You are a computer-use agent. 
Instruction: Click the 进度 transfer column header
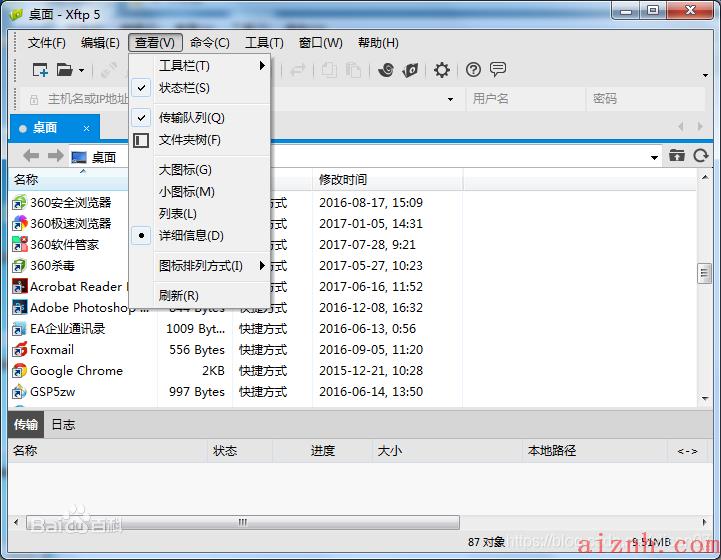click(x=322, y=451)
